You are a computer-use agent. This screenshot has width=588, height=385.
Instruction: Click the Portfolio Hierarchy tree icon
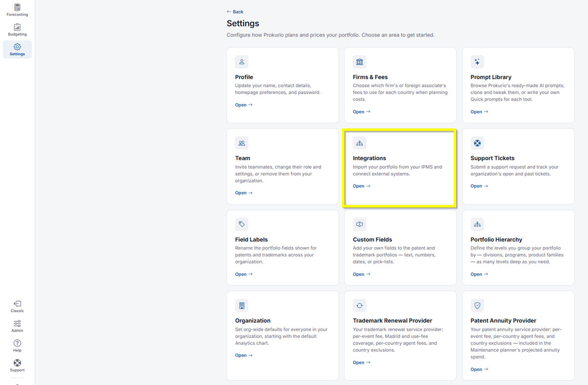(477, 224)
